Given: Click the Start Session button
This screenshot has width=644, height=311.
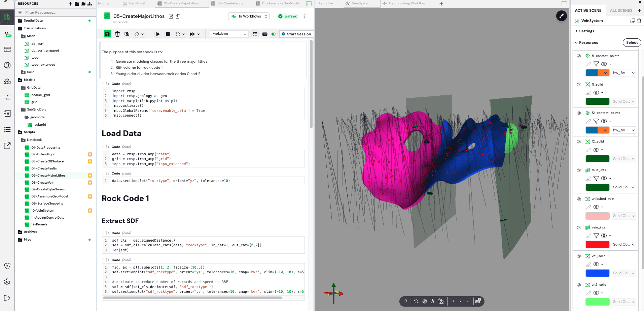Looking at the screenshot, I should point(296,34).
